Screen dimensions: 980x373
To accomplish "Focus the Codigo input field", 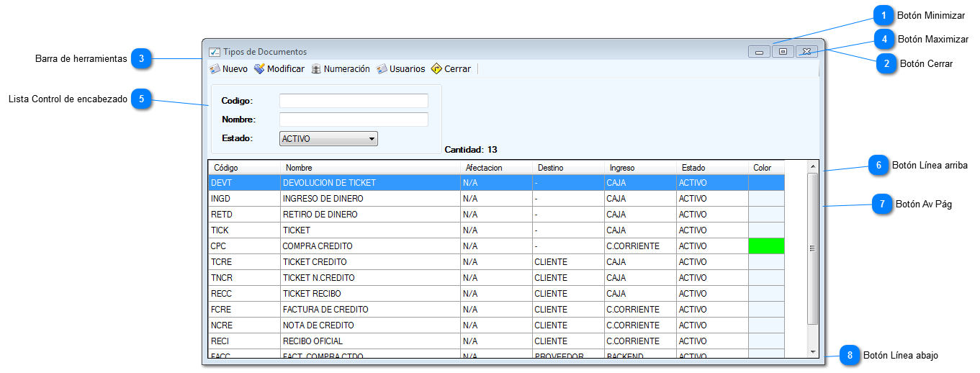I will (354, 101).
